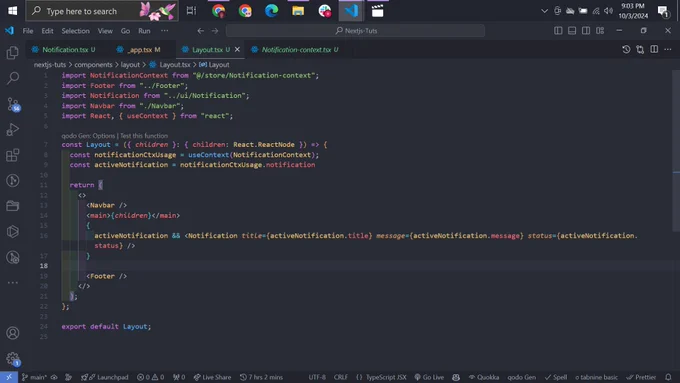Click Launchpad in status bar
The image size is (680, 383).
[105, 377]
